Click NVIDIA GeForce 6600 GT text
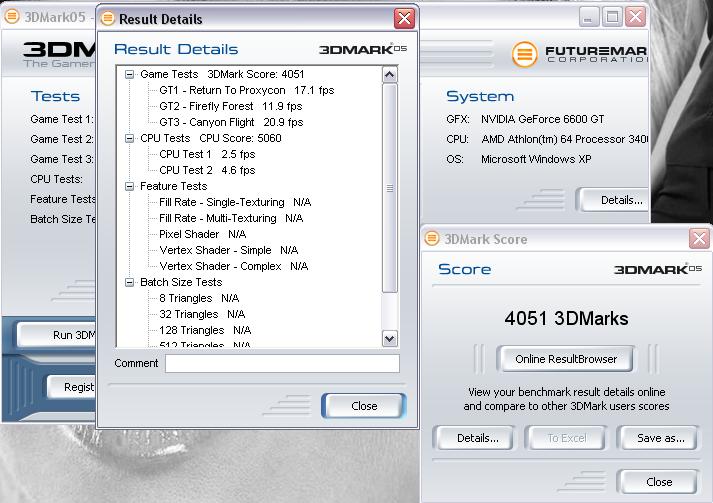The image size is (713, 503). click(x=542, y=119)
